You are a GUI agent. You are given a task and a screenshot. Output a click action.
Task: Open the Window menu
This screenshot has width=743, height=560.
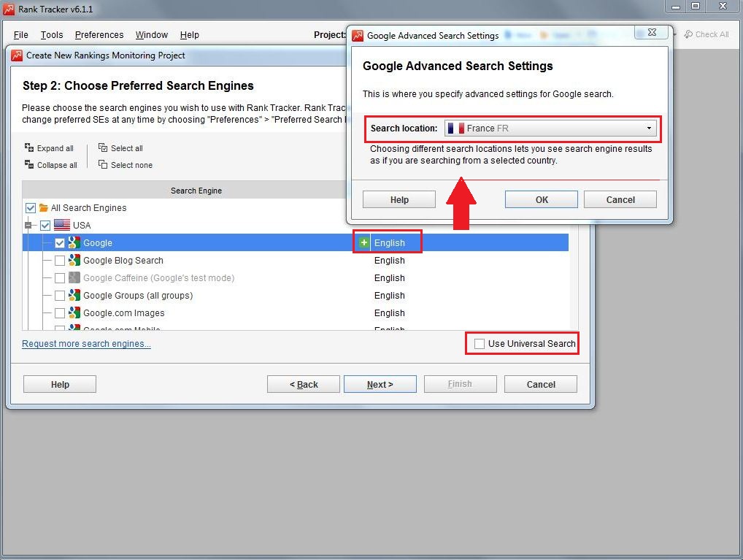pyautogui.click(x=152, y=34)
